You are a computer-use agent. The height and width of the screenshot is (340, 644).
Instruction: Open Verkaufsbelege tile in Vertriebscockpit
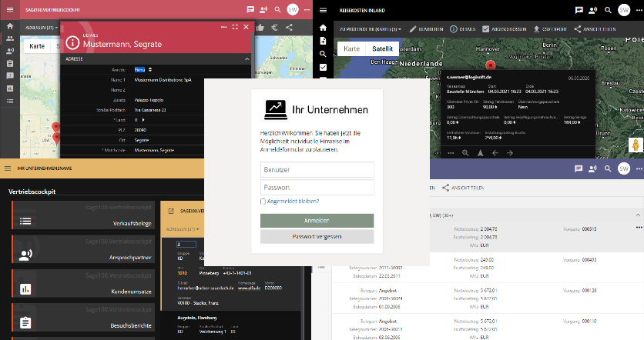point(83,215)
